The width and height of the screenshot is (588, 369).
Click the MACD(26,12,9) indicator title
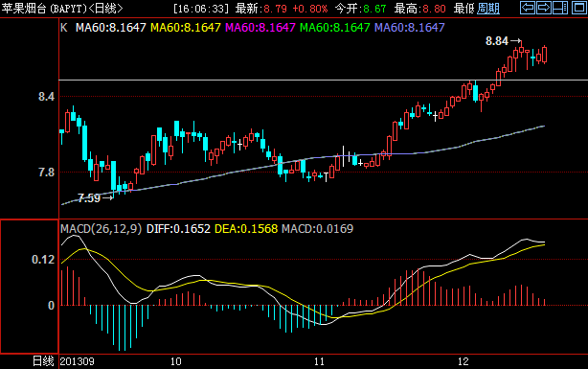(102, 229)
